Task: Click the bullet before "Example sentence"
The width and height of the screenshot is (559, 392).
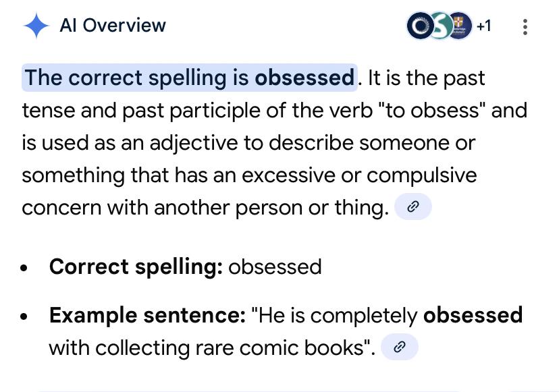Action: [25, 316]
